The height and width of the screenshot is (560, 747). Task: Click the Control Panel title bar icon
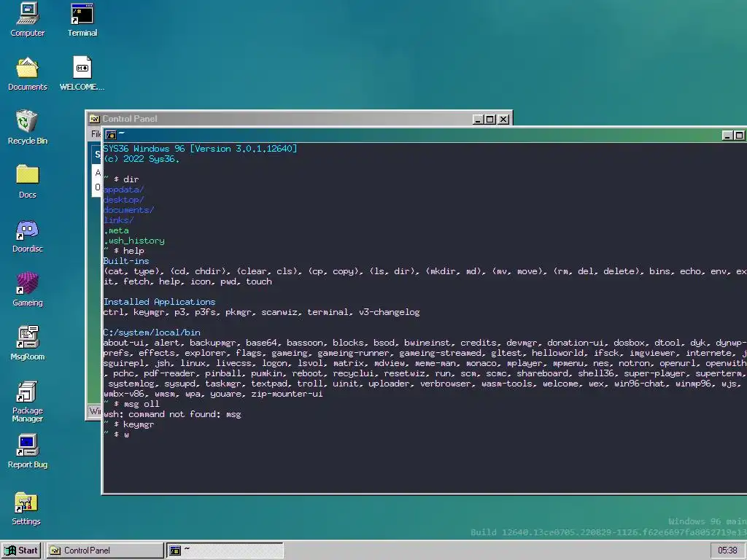(x=94, y=119)
